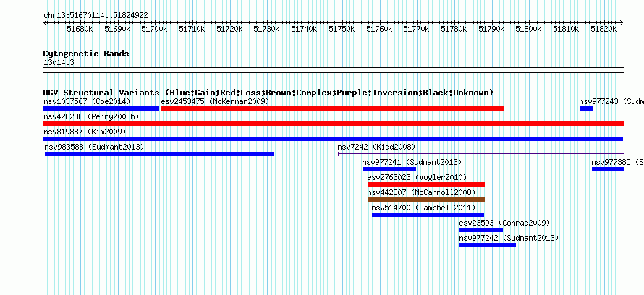This screenshot has width=644, height=295.
Task: Select the esv2453475 (McKernan2009) red loss bar
Action: [332, 108]
